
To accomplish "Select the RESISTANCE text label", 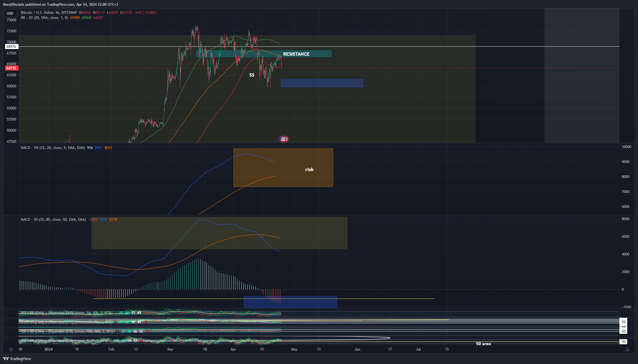I will [296, 54].
